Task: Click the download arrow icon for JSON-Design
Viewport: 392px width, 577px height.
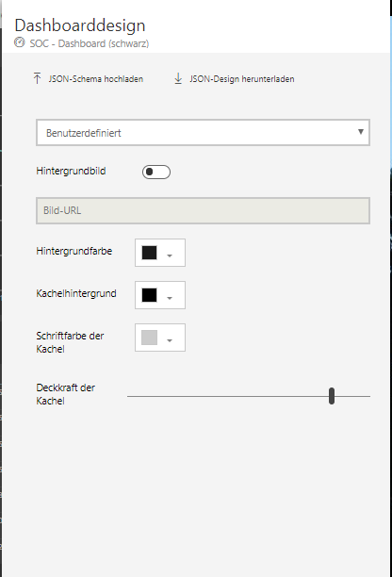Action: pos(178,78)
